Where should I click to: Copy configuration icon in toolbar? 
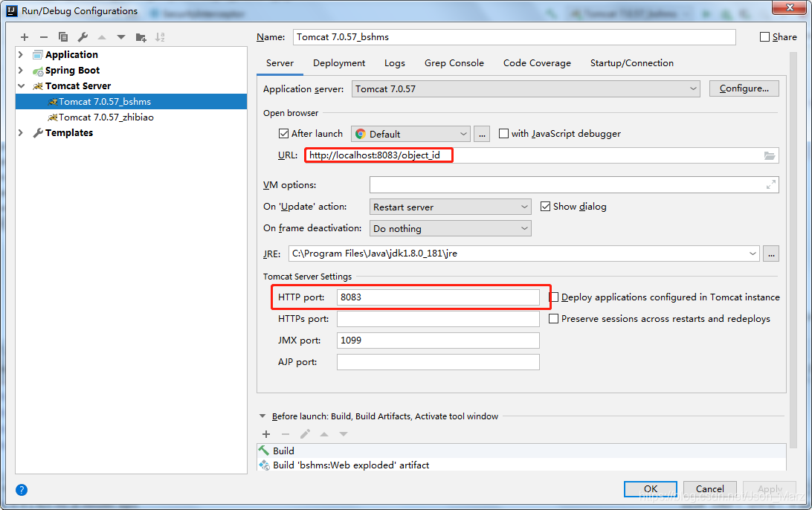tap(63, 36)
